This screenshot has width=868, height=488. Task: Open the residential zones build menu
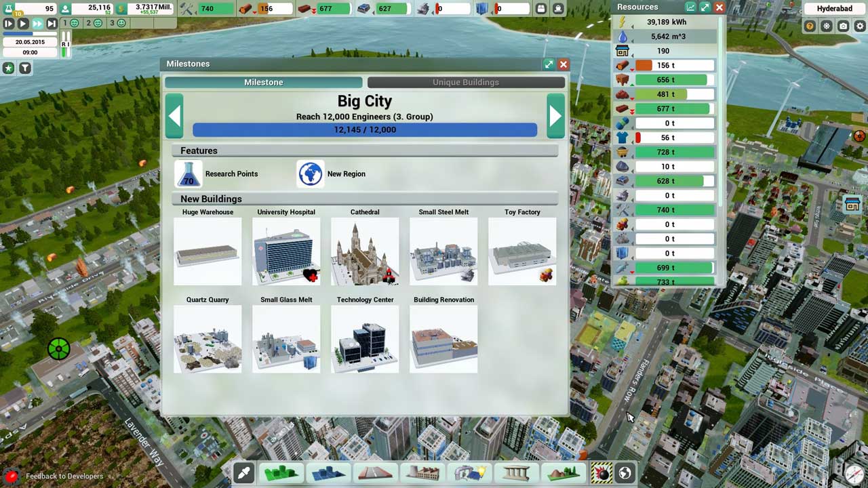pyautogui.click(x=281, y=472)
